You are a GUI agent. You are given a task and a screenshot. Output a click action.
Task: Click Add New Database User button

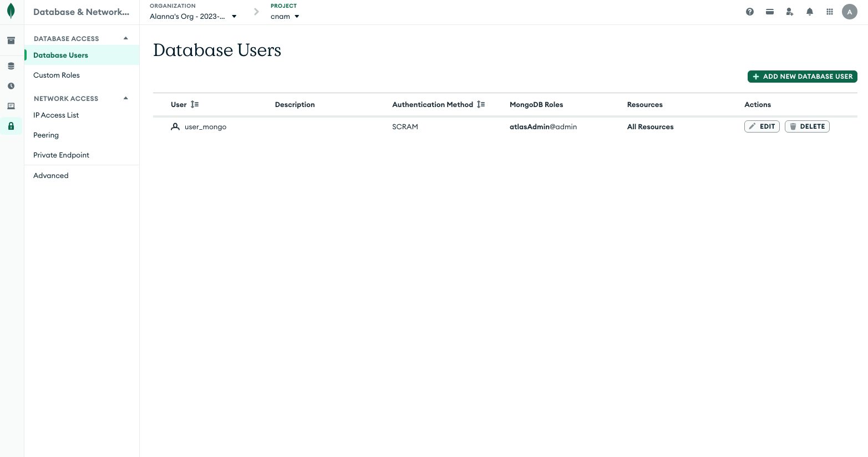[802, 77]
